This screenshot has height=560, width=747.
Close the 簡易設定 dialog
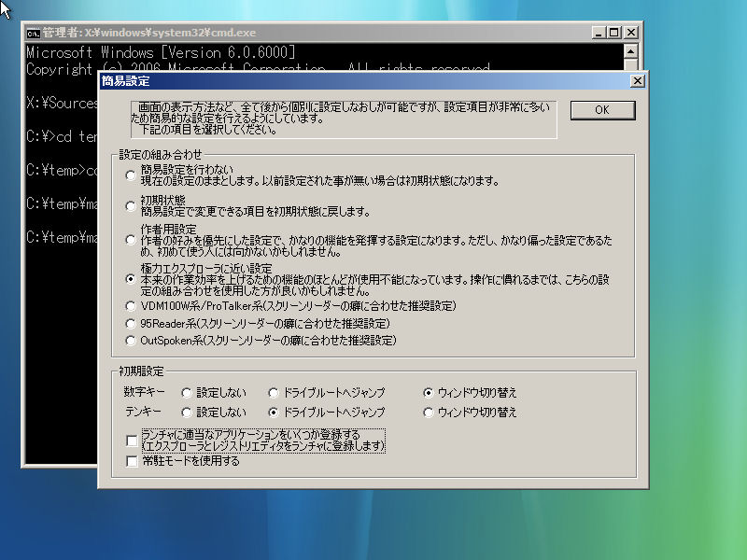click(x=637, y=81)
